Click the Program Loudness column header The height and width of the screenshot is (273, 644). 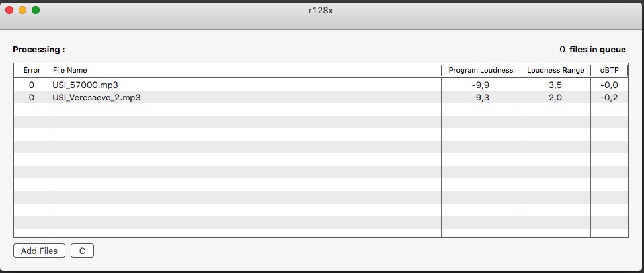pyautogui.click(x=481, y=70)
